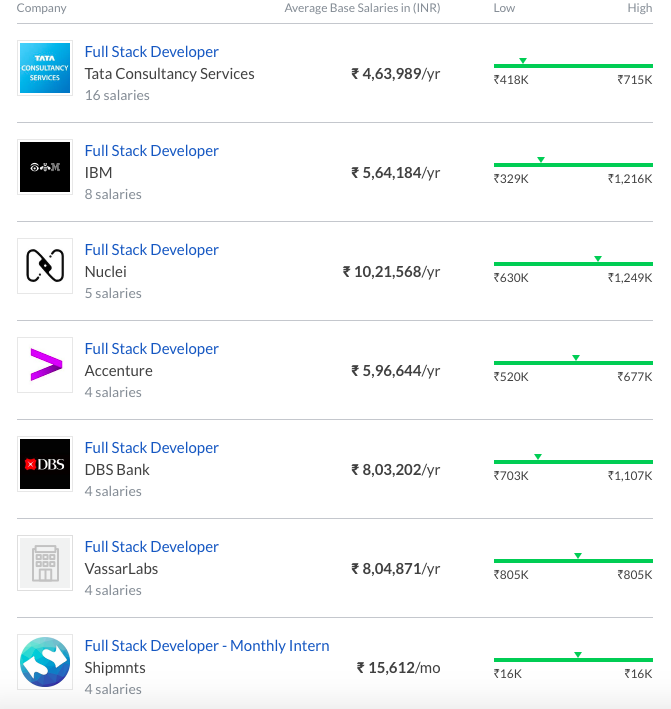Click the Tata Consultancy Services logo

click(x=45, y=68)
